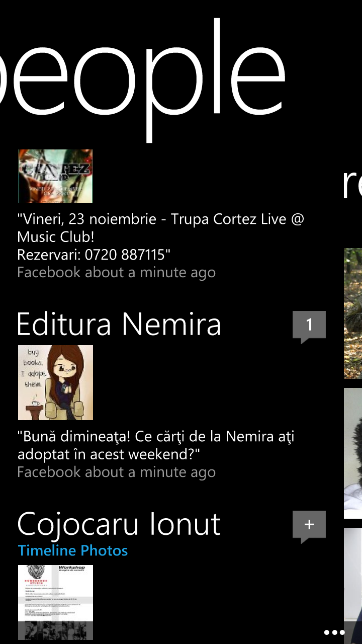Tap the plus comment bubble icon
The height and width of the screenshot is (644, 362).
click(x=309, y=526)
